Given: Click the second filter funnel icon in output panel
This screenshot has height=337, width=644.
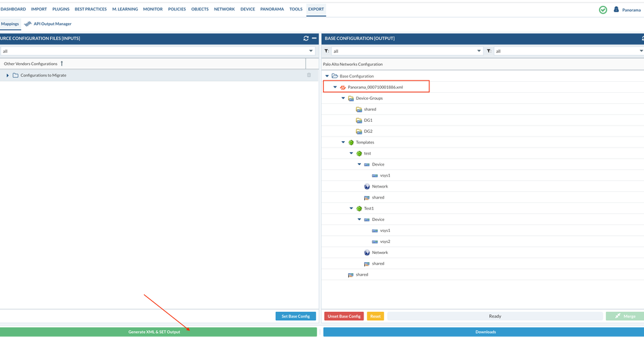Looking at the screenshot, I should [x=489, y=51].
